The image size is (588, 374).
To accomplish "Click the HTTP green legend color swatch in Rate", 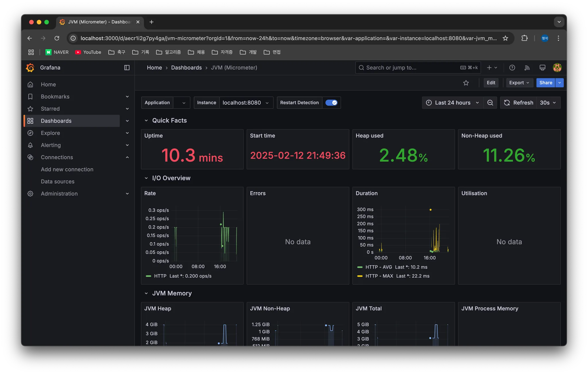I will [x=148, y=276].
